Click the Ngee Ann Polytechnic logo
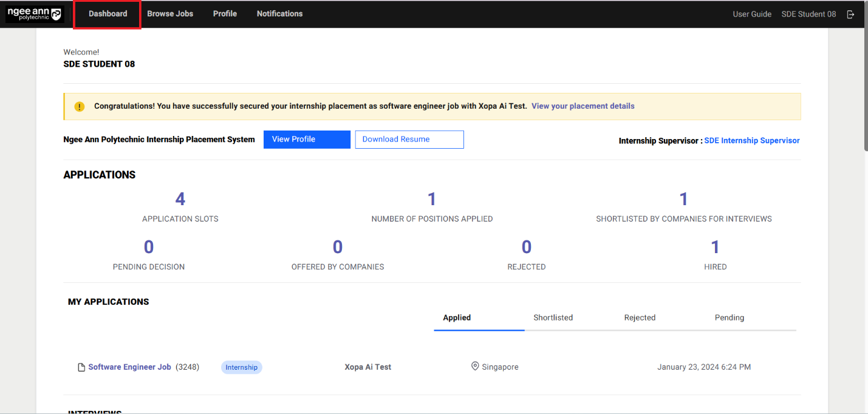The width and height of the screenshot is (868, 414). (35, 14)
